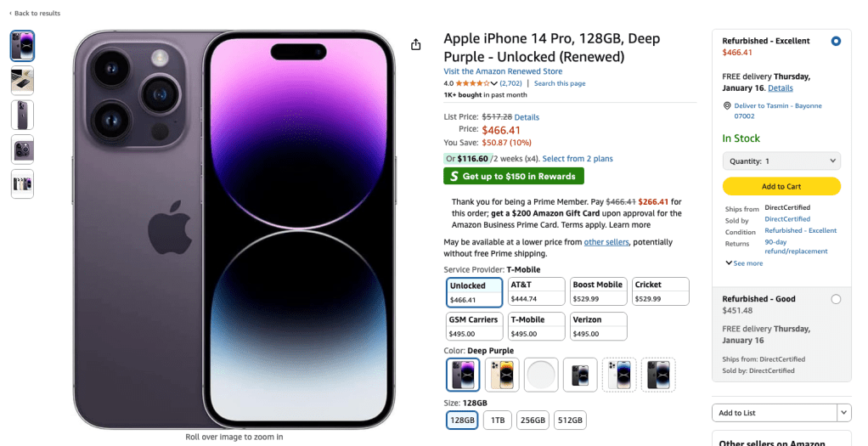This screenshot has height=446, width=868.
Task: Click the green Get up to $150 in Rewards badge
Action: (514, 176)
